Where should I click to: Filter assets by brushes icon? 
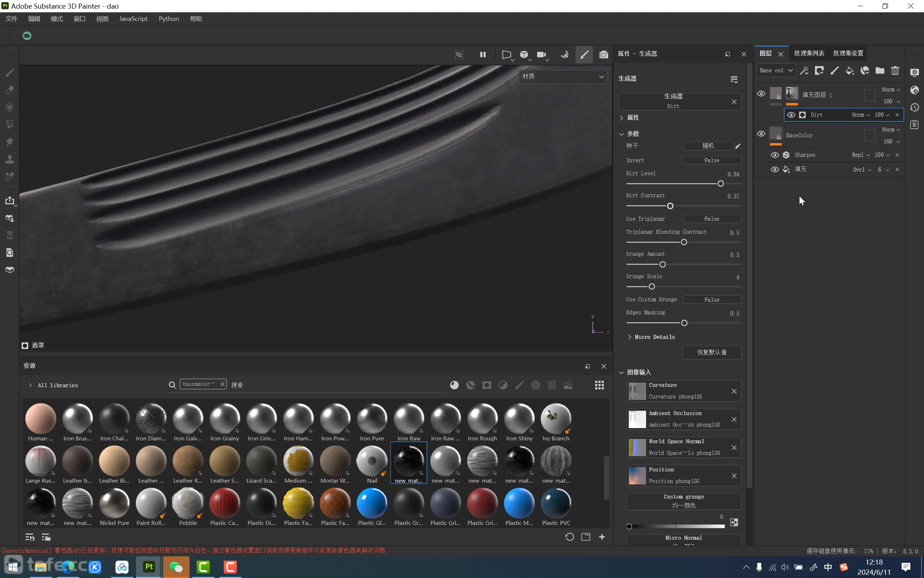pos(519,385)
